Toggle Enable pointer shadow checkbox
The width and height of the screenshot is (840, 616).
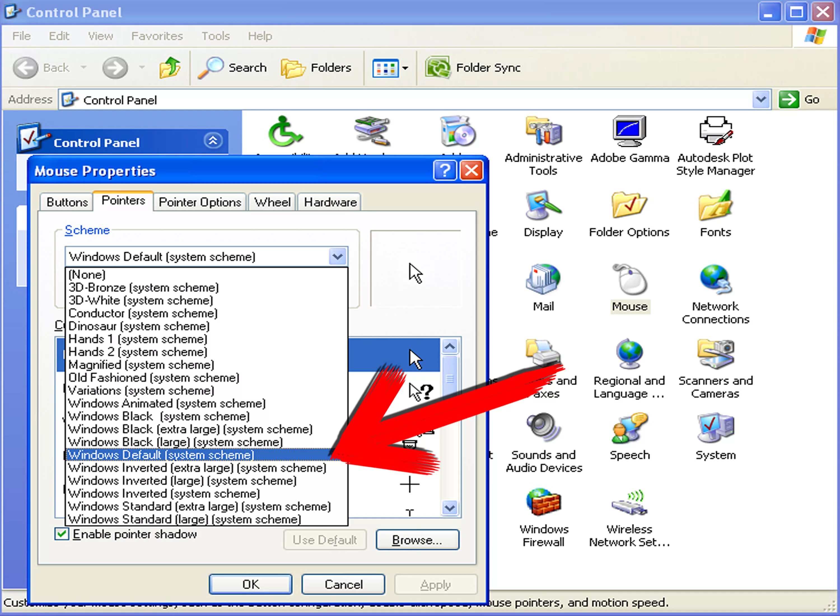(62, 534)
